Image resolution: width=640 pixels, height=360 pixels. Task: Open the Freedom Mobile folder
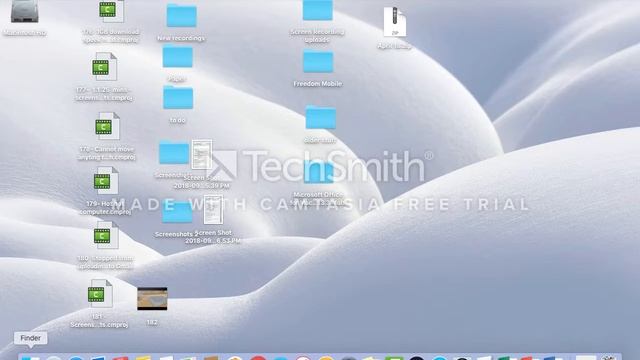[318, 62]
